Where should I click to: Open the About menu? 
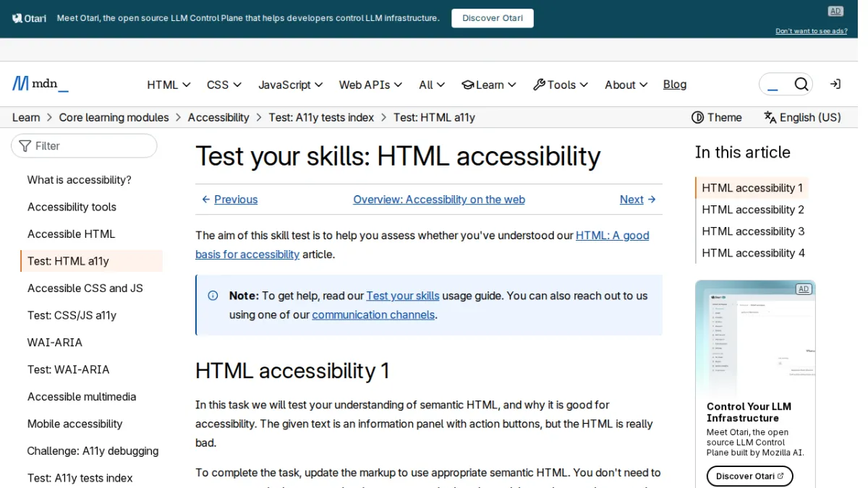click(x=626, y=85)
